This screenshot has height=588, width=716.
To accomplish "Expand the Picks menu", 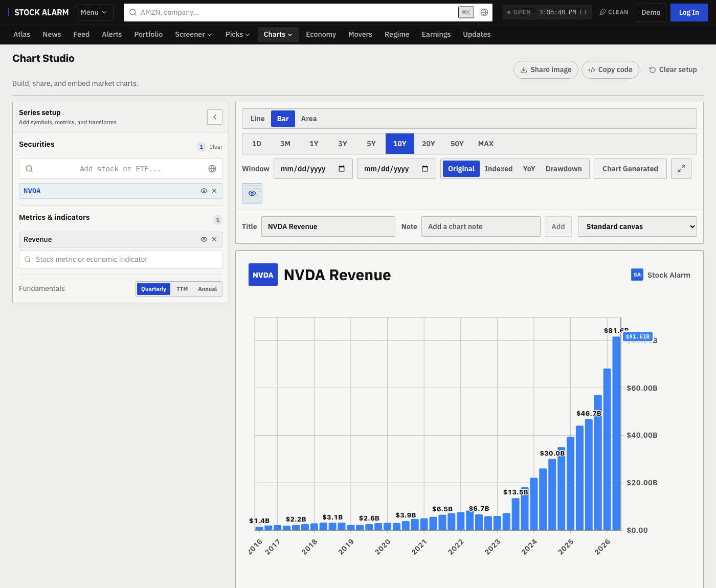I will 237,34.
